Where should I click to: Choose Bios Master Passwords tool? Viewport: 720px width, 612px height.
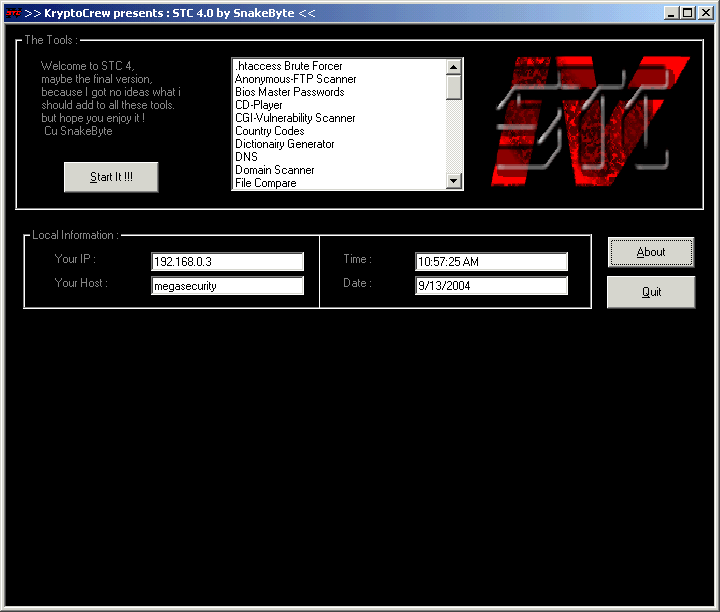coord(289,92)
